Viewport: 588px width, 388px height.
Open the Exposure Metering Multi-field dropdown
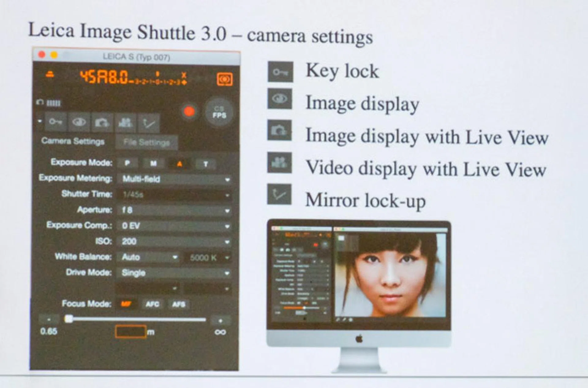174,179
